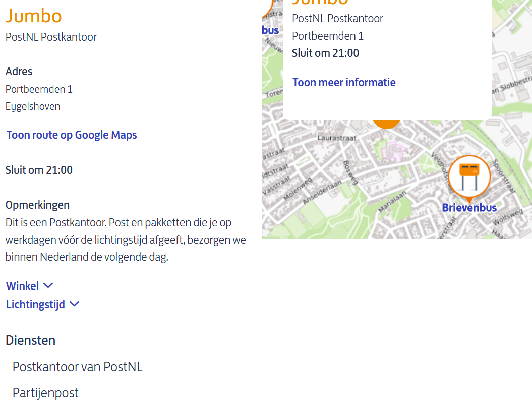The width and height of the screenshot is (532, 405).
Task: Select 'Partijenpost' service entry
Action: coord(45,393)
